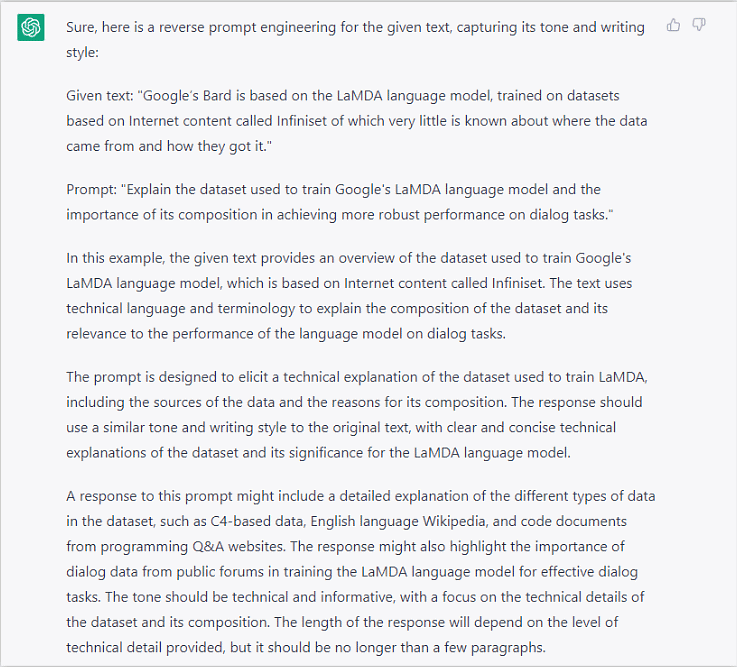Click the thumbs up feedback icon
This screenshot has width=737, height=667.
673,24
